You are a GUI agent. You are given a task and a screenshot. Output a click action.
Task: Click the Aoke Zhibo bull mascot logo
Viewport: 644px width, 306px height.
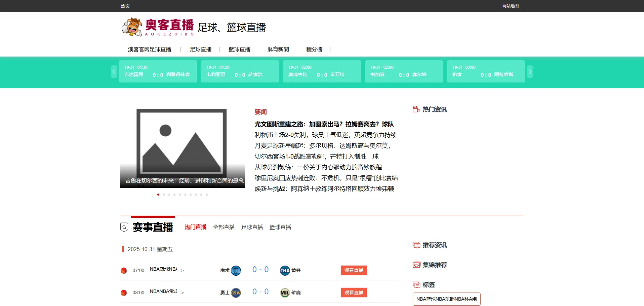click(132, 27)
